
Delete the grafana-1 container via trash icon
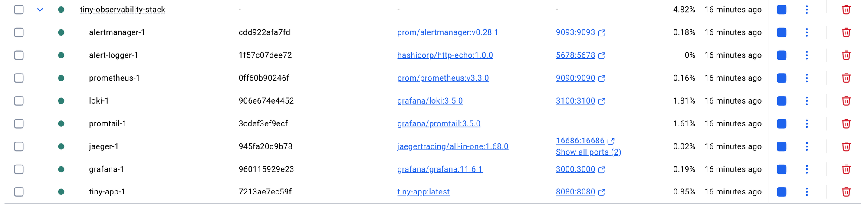point(846,169)
